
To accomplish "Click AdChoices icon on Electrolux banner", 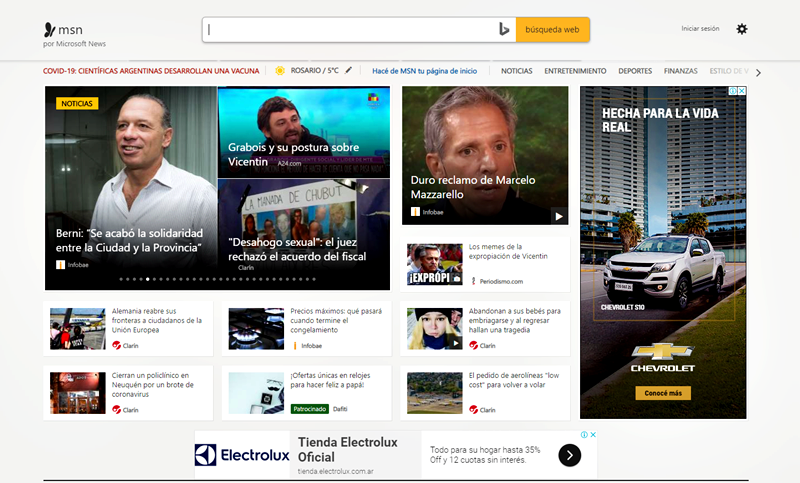I will pyautogui.click(x=584, y=435).
